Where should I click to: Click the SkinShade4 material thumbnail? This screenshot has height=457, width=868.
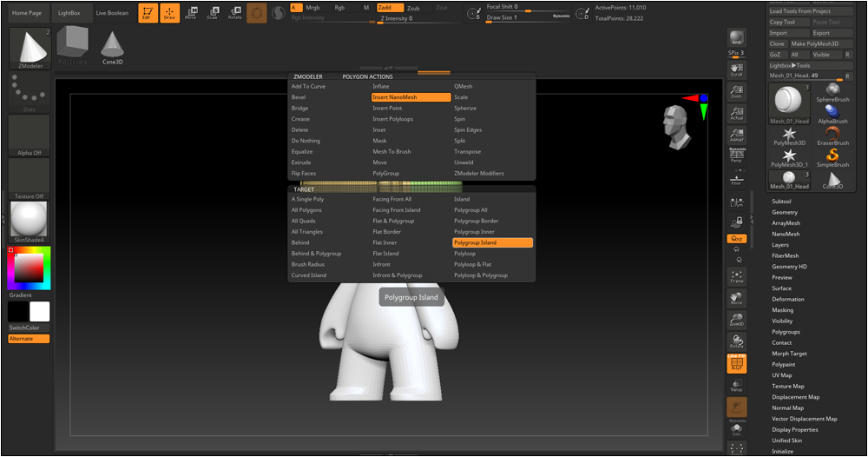coord(30,221)
